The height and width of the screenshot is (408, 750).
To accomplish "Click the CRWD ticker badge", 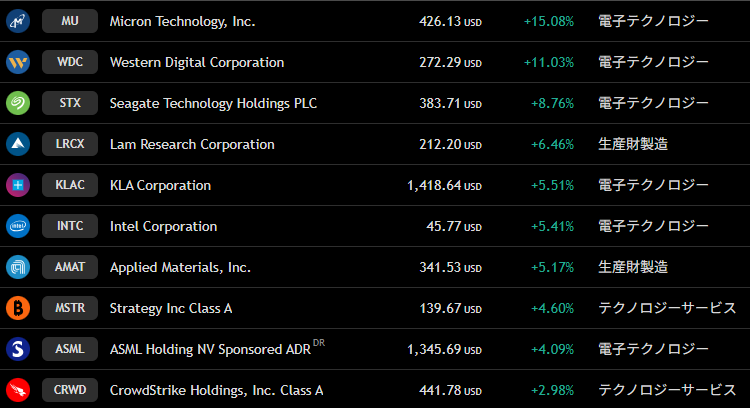I will pyautogui.click(x=70, y=390).
